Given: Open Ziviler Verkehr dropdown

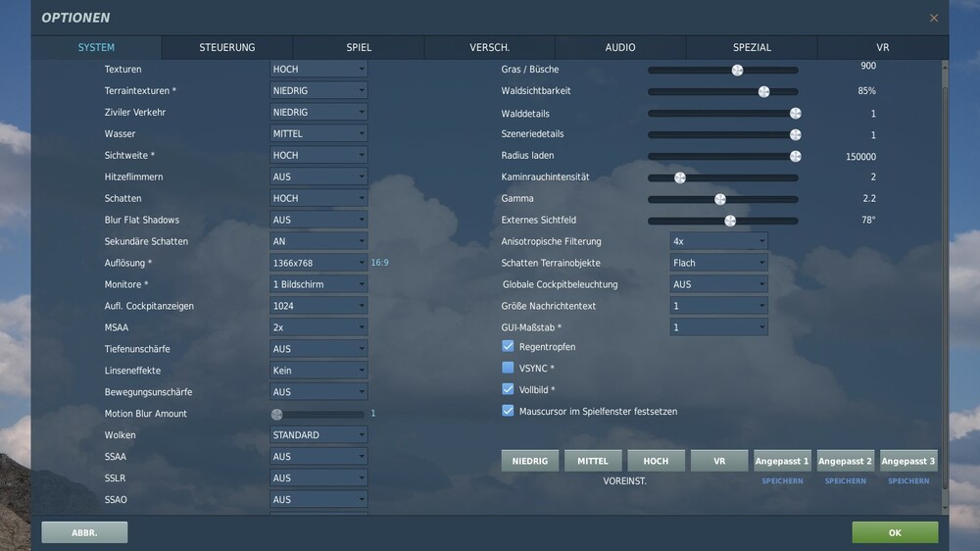Looking at the screenshot, I should pyautogui.click(x=318, y=112).
